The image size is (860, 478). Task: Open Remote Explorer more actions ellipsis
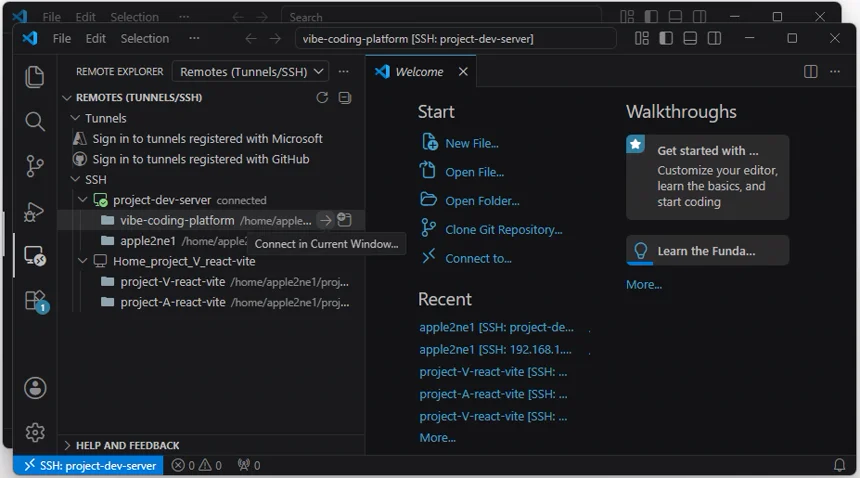coord(343,71)
